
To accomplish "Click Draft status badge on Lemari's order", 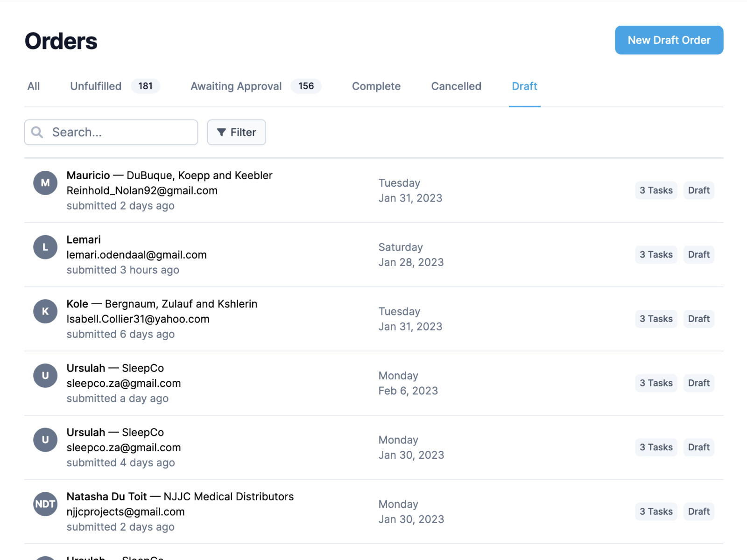I will pyautogui.click(x=698, y=255).
